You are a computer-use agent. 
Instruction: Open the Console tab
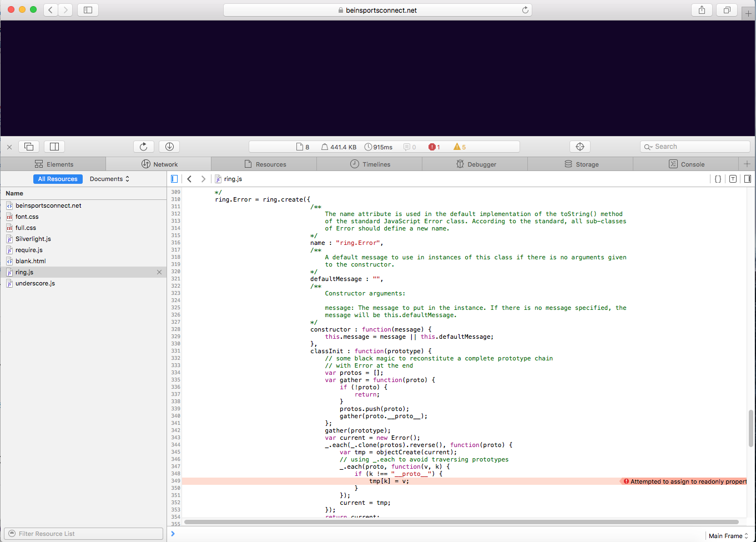point(686,164)
